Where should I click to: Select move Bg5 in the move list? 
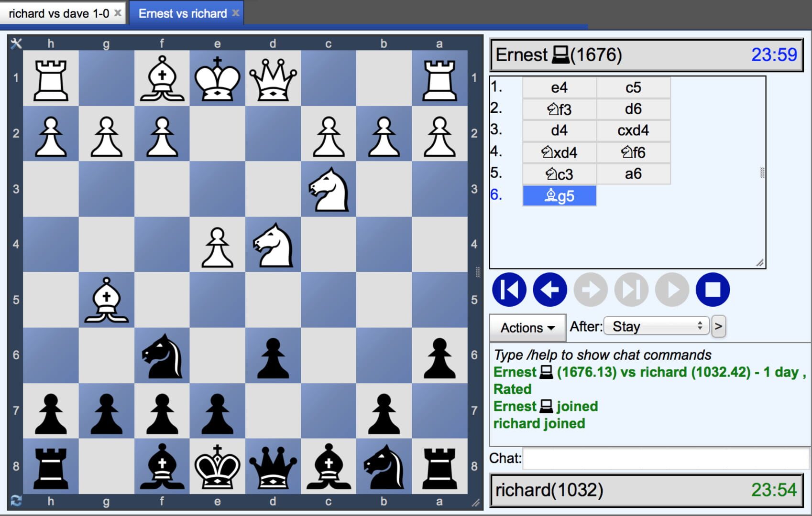(x=560, y=196)
